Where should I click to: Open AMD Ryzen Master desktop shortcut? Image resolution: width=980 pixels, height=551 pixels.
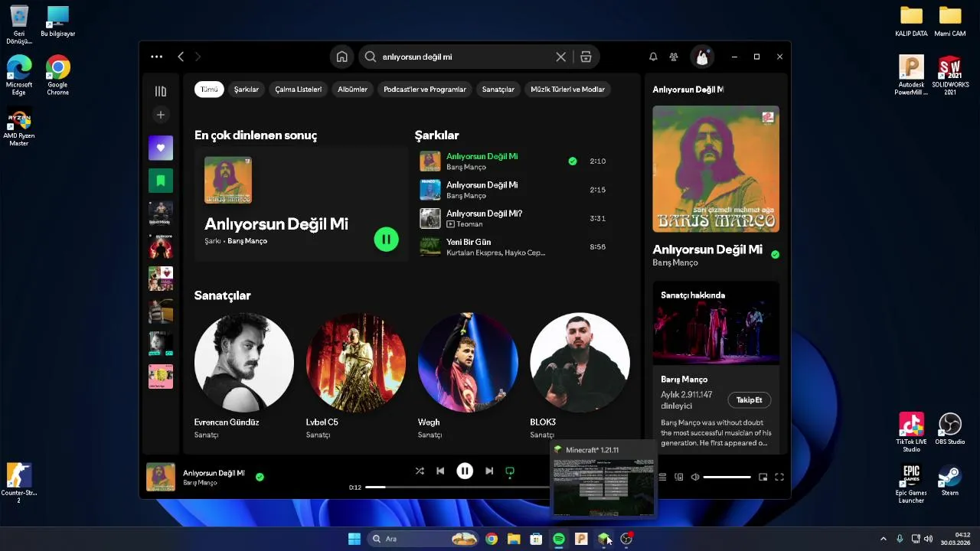tap(19, 127)
